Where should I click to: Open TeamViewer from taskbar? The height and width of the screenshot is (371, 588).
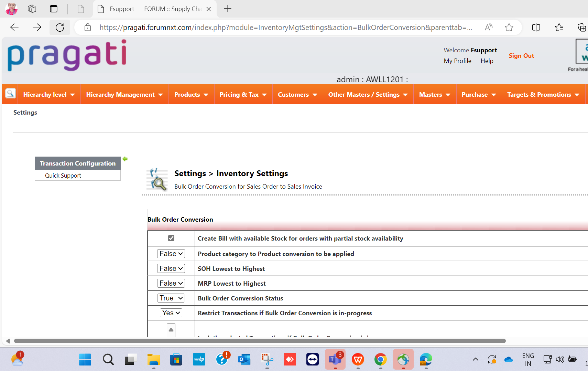(313, 360)
